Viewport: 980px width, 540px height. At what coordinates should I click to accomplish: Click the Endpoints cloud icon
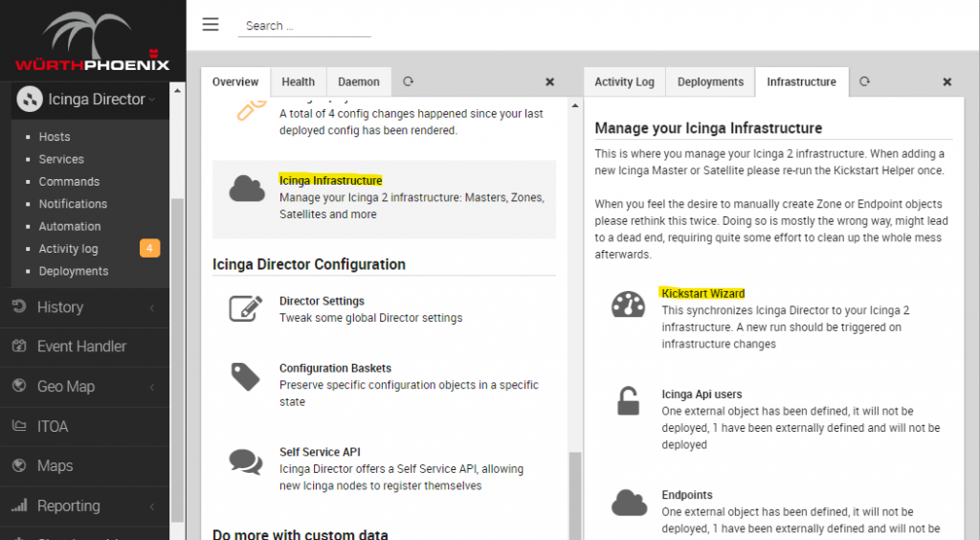tap(628, 503)
